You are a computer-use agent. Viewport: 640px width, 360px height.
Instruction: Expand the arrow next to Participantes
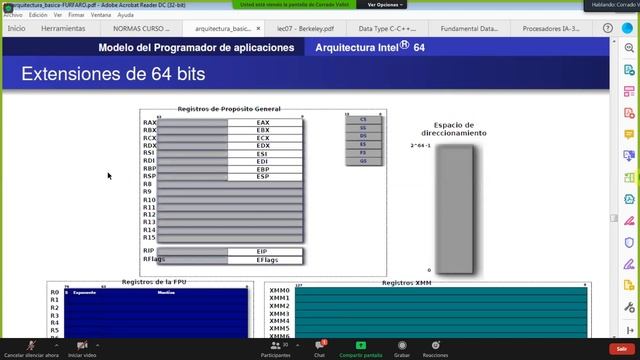point(298,346)
